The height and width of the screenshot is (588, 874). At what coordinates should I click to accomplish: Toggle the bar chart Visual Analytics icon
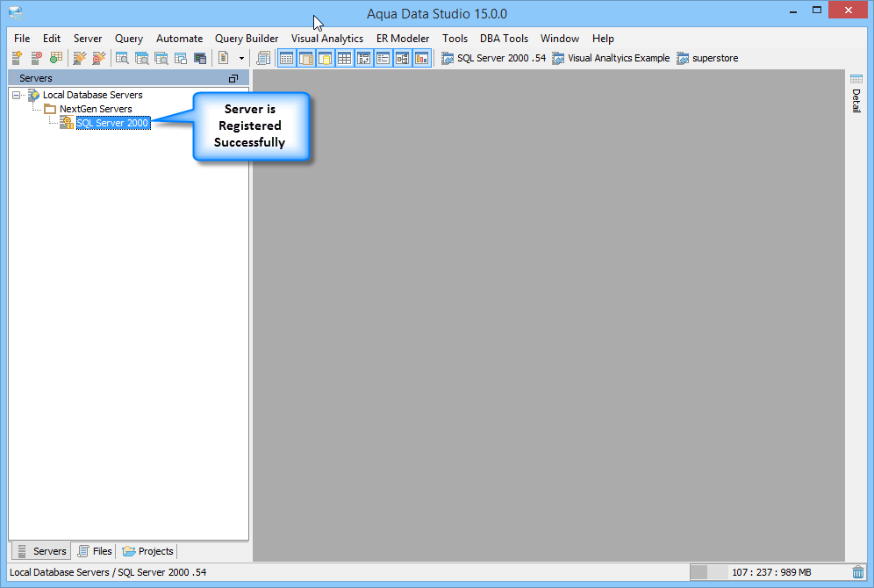422,58
